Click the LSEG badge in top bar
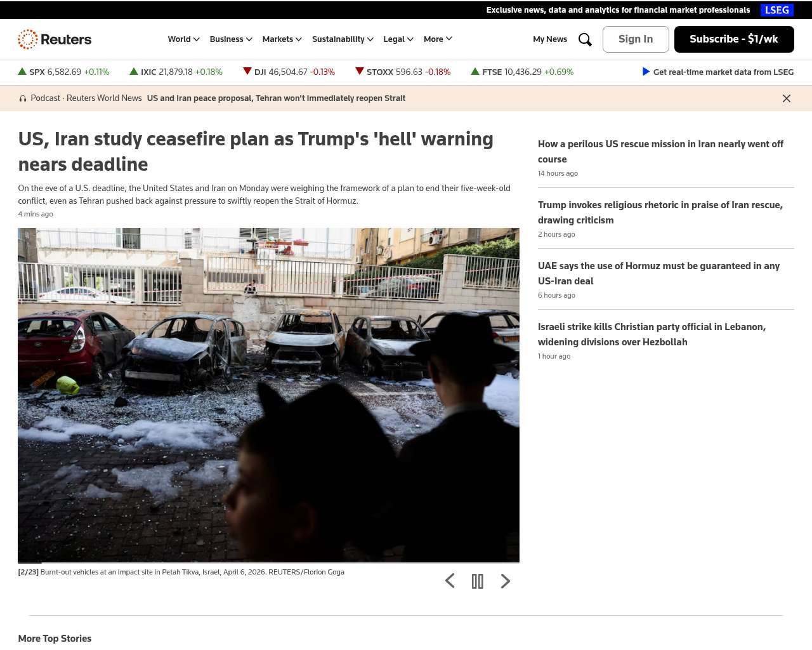The image size is (812, 650). click(777, 10)
